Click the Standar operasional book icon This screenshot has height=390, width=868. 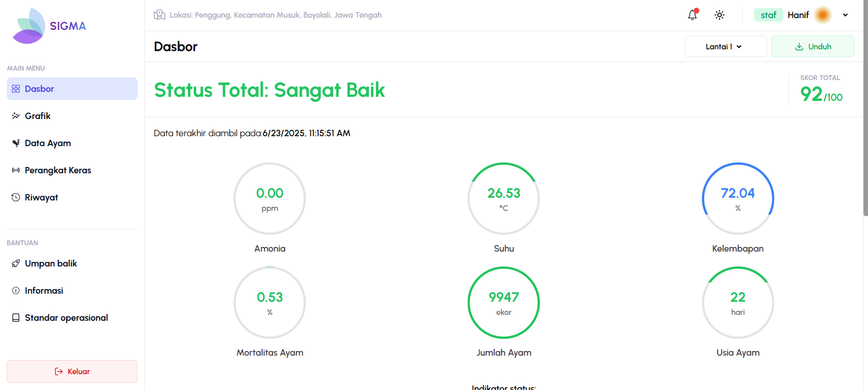16,318
